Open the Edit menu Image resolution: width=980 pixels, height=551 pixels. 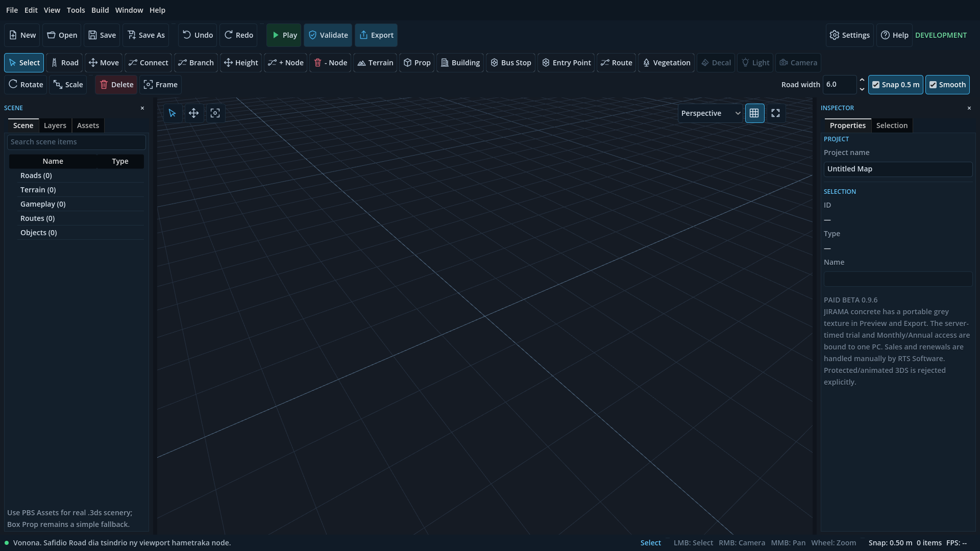(x=31, y=10)
